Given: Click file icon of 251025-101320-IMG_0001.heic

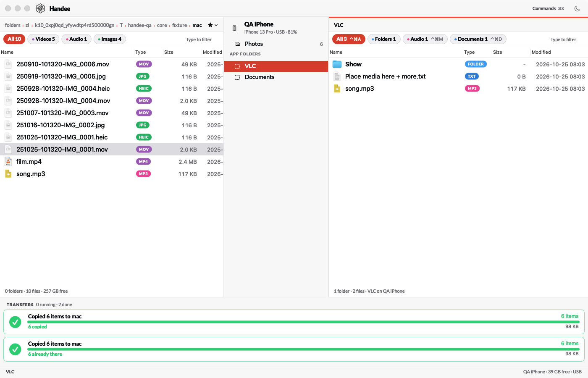Looking at the screenshot, I should [8, 137].
